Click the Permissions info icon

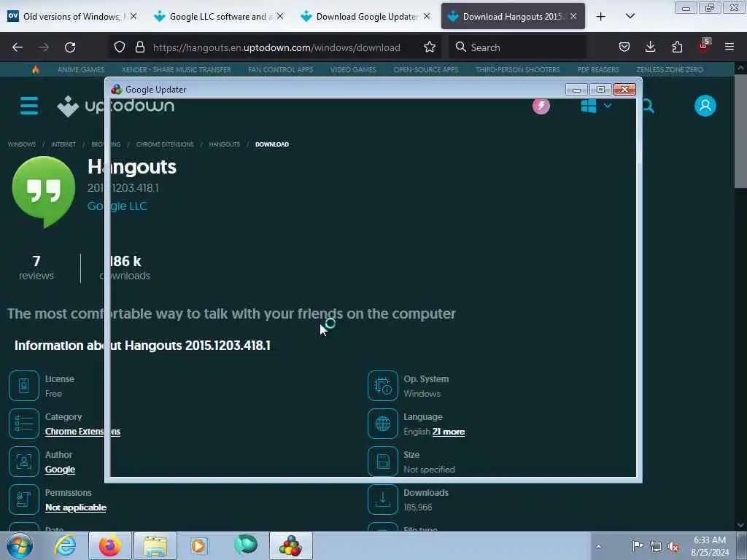(24, 499)
